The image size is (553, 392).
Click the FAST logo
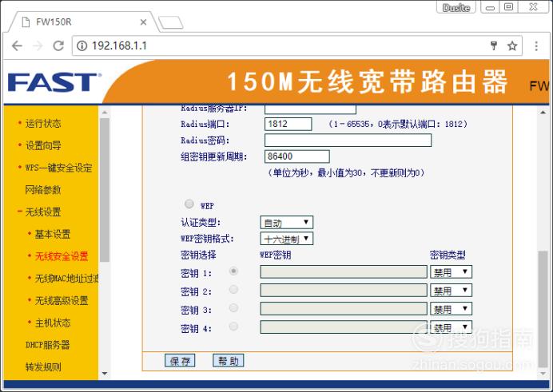tap(54, 82)
